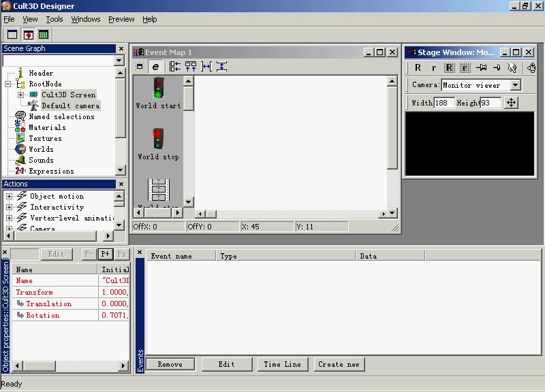545x392 pixels.
Task: Close the Actions panel
Action: (x=121, y=184)
